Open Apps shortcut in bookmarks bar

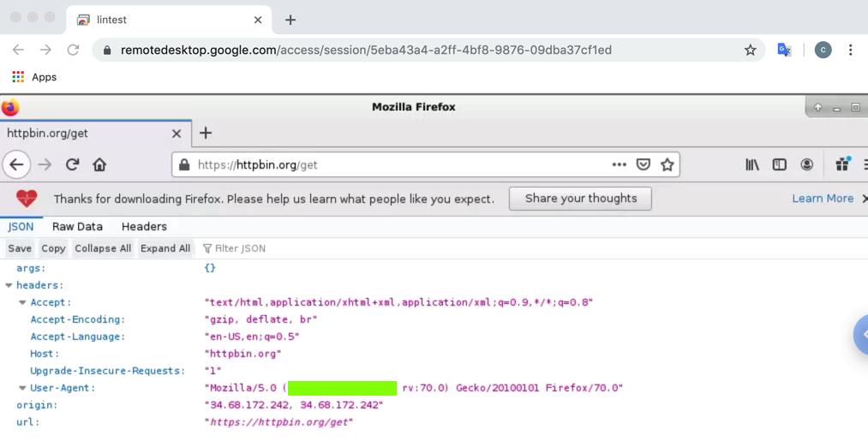(x=34, y=77)
